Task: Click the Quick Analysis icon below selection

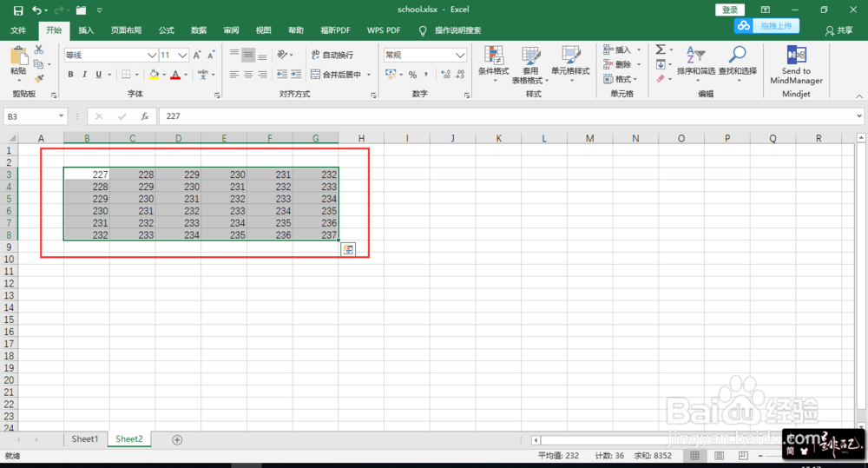Action: (348, 250)
